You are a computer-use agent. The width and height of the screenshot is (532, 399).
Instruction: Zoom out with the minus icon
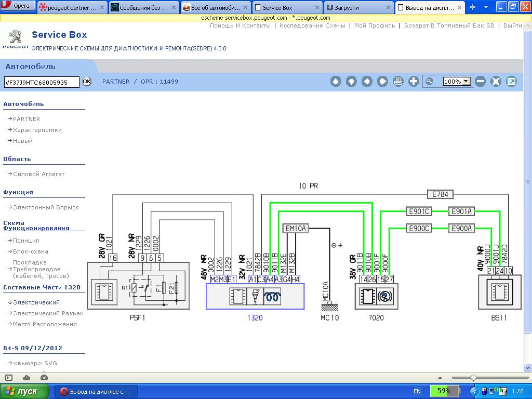click(x=480, y=82)
